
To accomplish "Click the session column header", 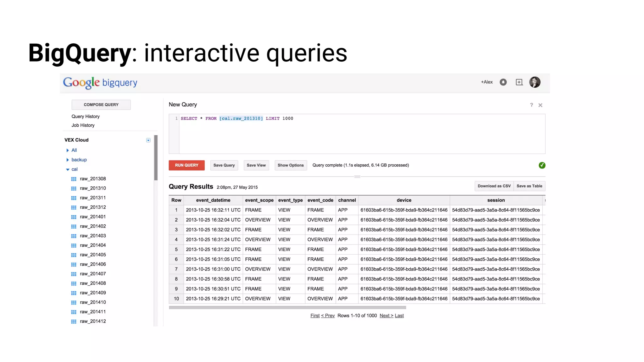I will [496, 200].
